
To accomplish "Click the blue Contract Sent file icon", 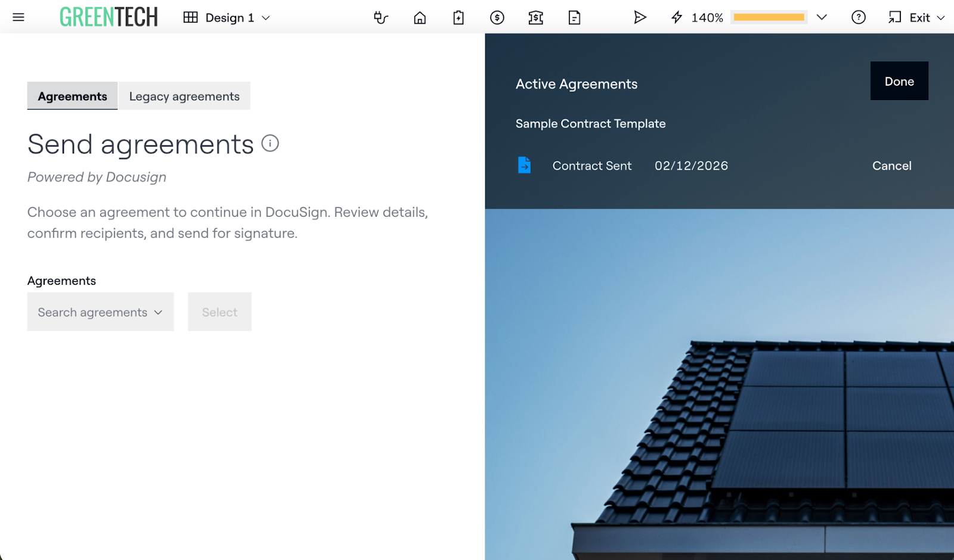I will pyautogui.click(x=524, y=165).
